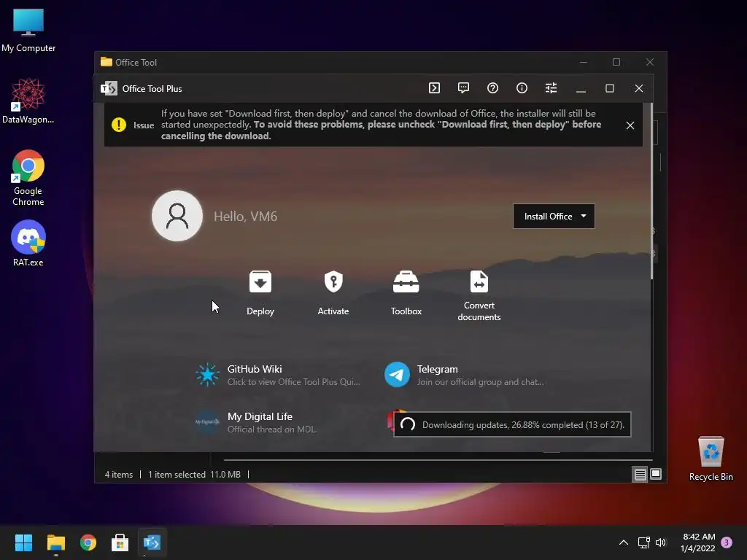Open the About info icon
747x560 pixels.
[522, 88]
